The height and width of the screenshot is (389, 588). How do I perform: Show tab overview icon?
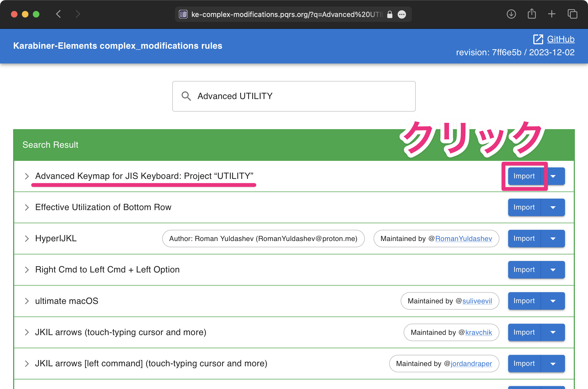coord(572,14)
